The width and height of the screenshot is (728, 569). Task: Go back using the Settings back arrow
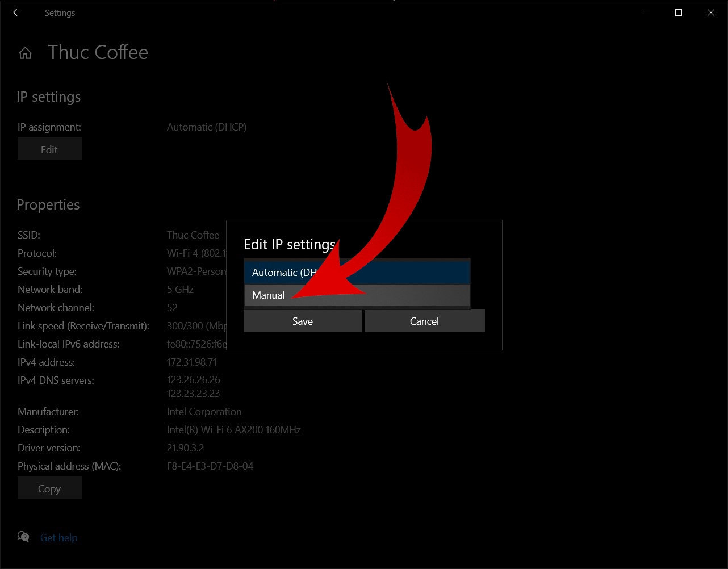17,12
